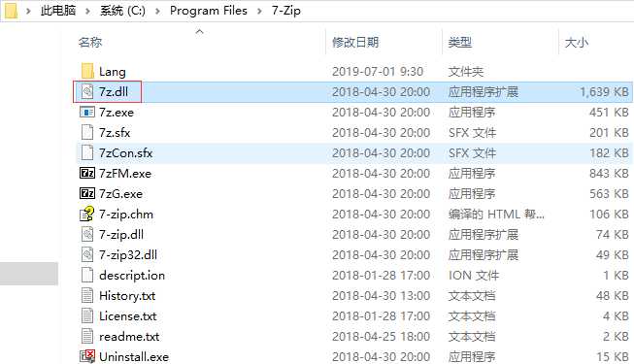Select the 7-zip.chm file name
The image size is (634, 364).
pos(126,214)
